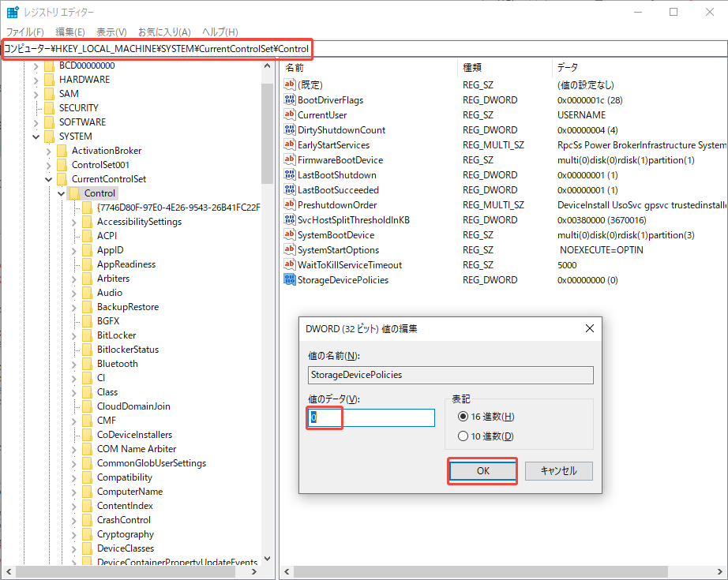Select the EarlyStartServices value icon
This screenshot has width=728, height=580.
[290, 144]
